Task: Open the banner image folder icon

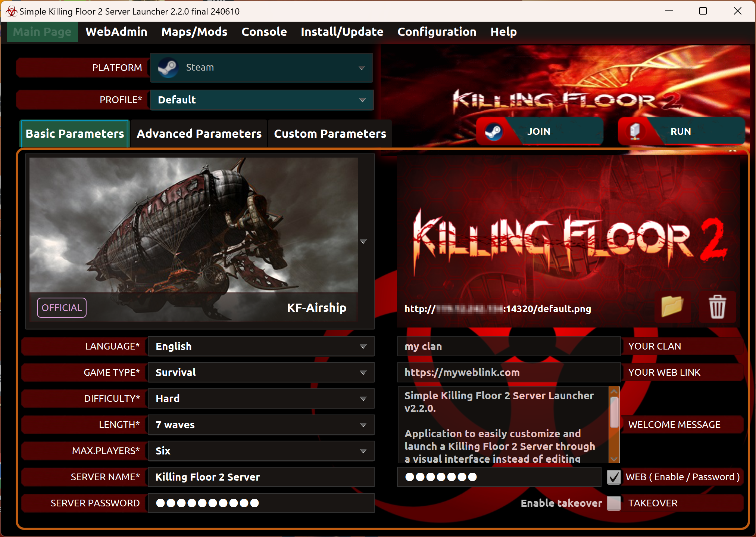Action: 672,307
